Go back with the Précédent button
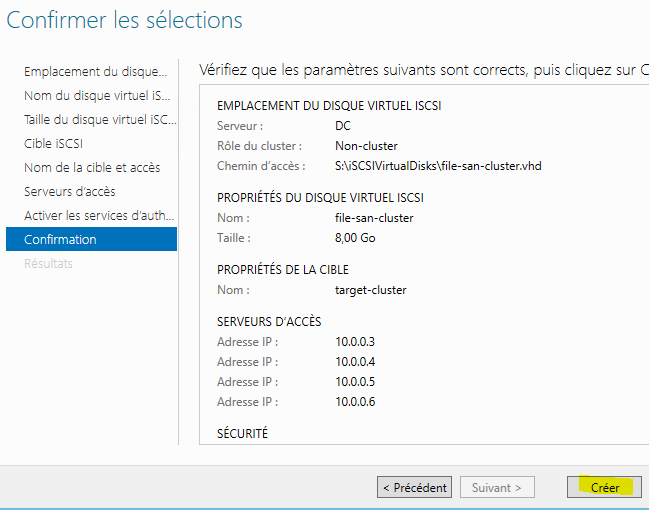The height and width of the screenshot is (510, 649). [x=414, y=487]
